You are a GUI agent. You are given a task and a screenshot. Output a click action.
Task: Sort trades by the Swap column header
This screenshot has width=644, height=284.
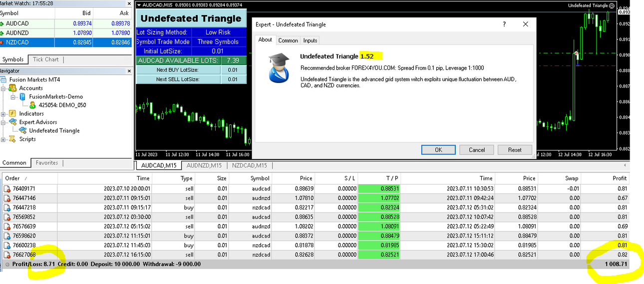point(560,178)
